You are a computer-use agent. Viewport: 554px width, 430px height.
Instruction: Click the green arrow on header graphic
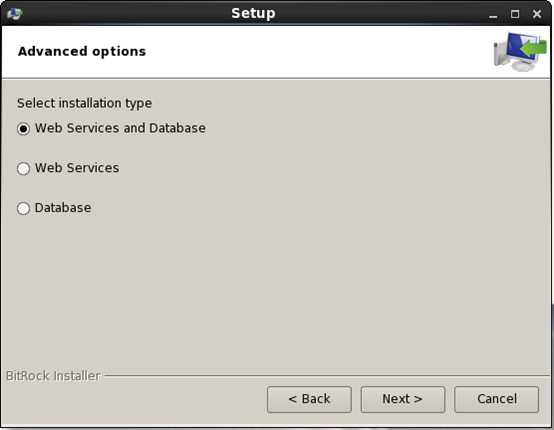click(x=534, y=48)
